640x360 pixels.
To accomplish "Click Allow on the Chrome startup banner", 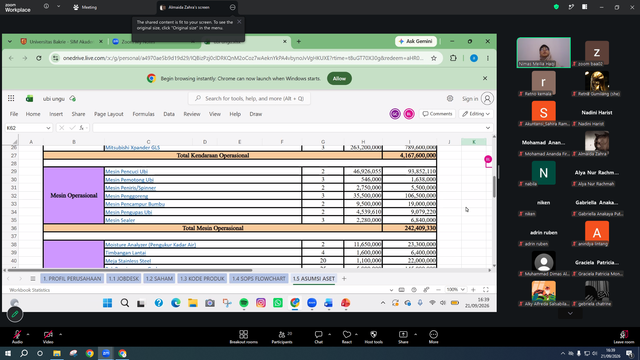I will click(339, 78).
